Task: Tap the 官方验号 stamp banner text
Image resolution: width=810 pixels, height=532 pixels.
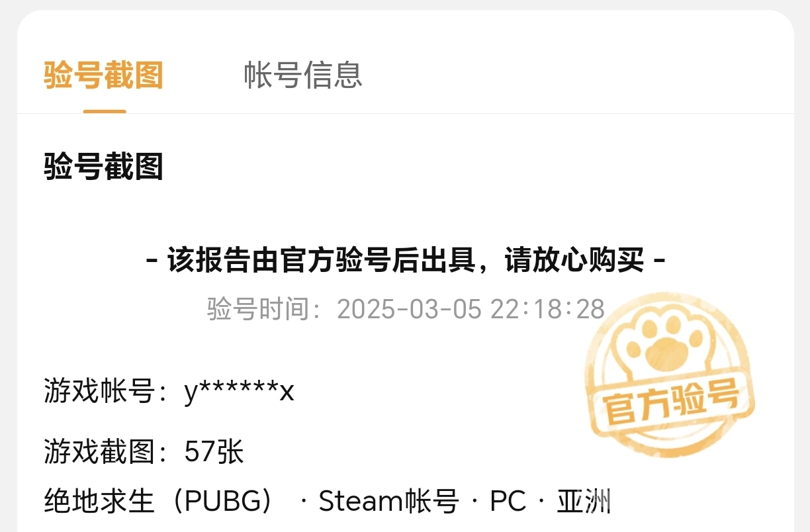Action: tap(671, 402)
